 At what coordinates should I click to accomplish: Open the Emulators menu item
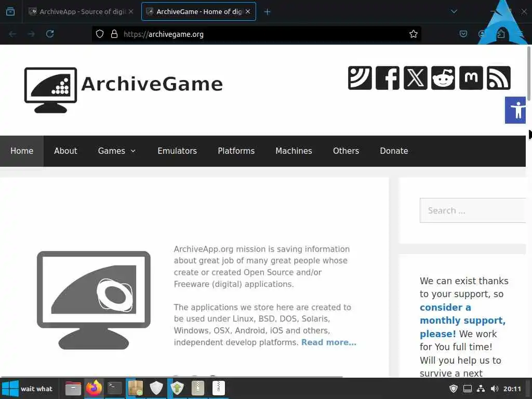tap(177, 151)
